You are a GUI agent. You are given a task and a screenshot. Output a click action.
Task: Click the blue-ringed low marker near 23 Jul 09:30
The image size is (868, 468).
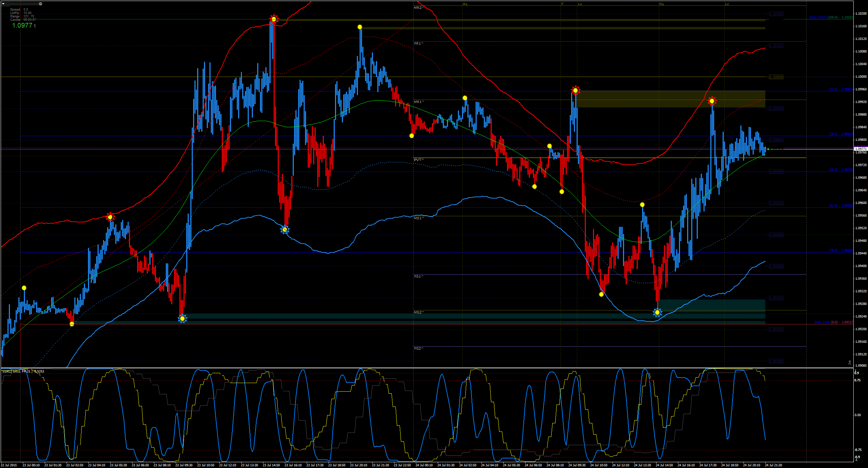click(182, 319)
